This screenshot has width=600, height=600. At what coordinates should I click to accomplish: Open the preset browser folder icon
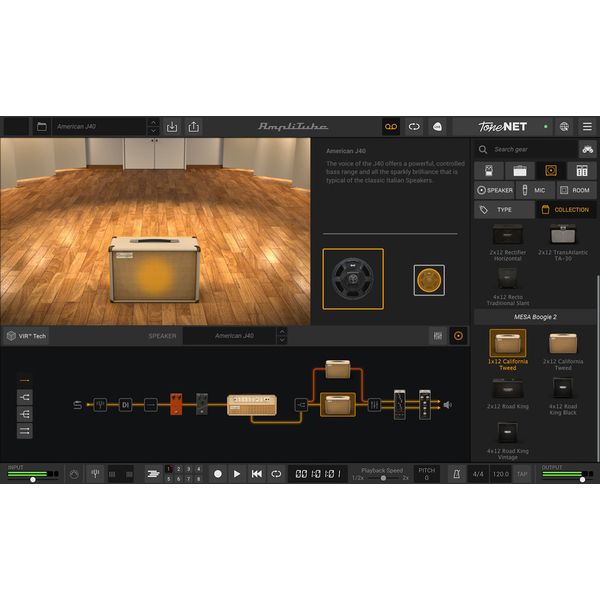[x=42, y=127]
